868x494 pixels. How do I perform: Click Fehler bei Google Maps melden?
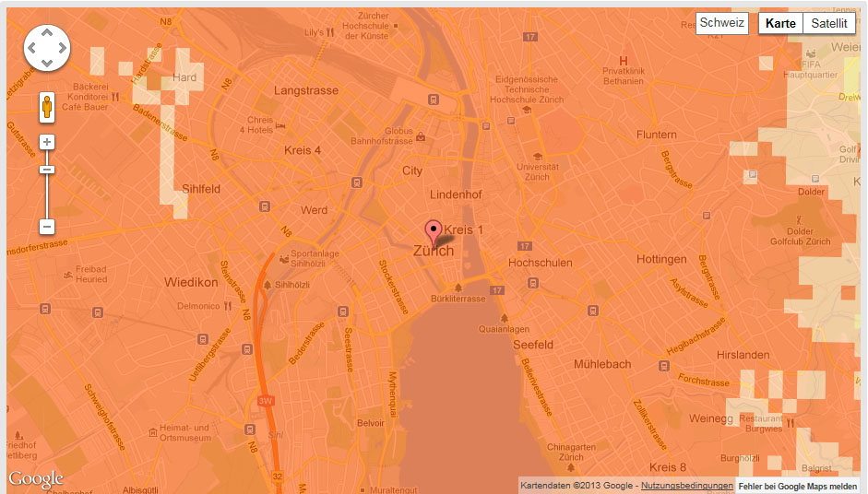click(798, 486)
